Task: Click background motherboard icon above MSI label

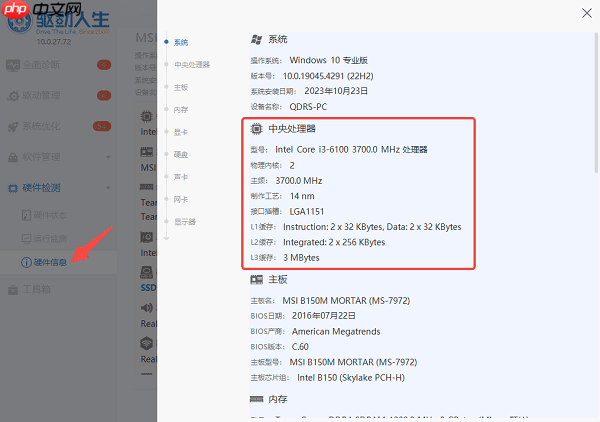Action: click(x=147, y=152)
